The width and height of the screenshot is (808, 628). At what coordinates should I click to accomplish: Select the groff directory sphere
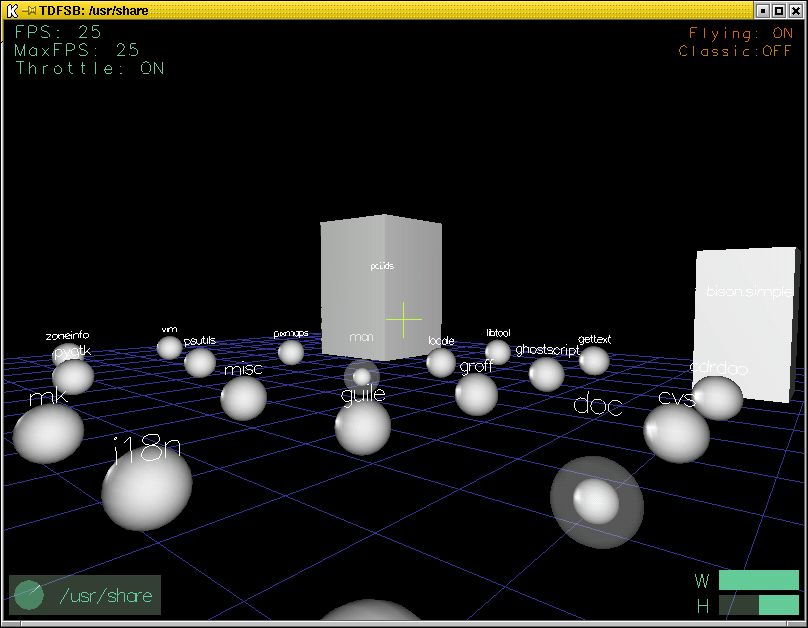click(476, 394)
